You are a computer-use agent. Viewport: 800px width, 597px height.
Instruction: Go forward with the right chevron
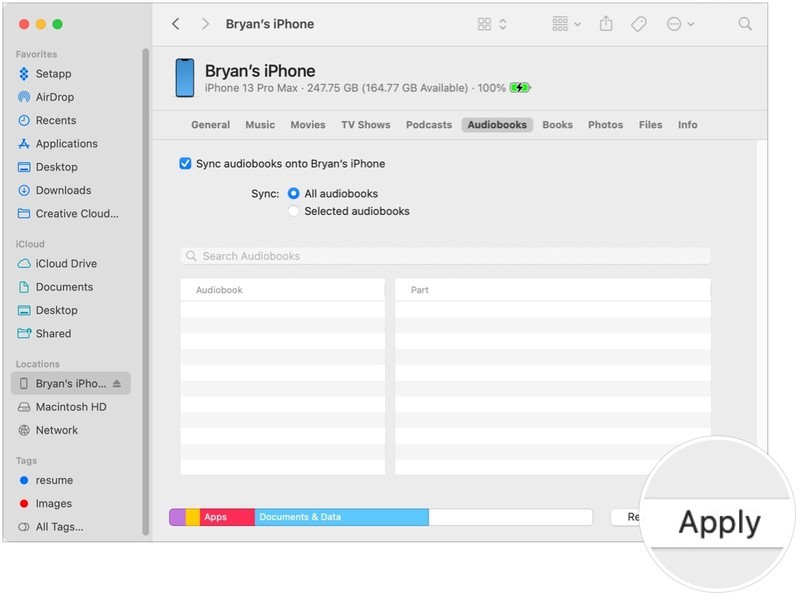205,24
